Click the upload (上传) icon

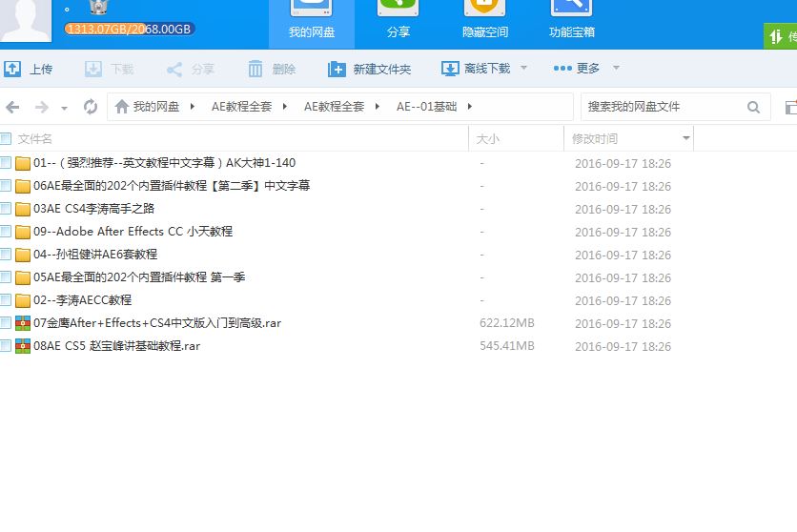coord(12,70)
